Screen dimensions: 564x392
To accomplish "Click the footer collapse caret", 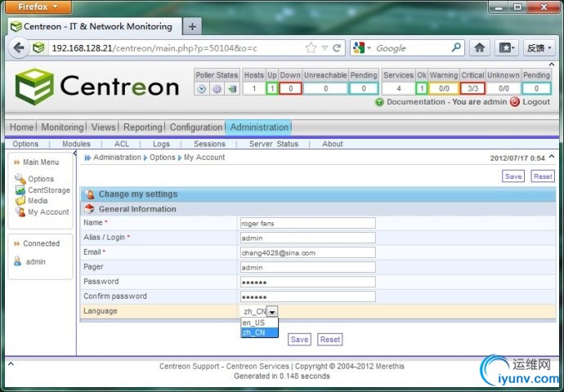I will pos(11,364).
